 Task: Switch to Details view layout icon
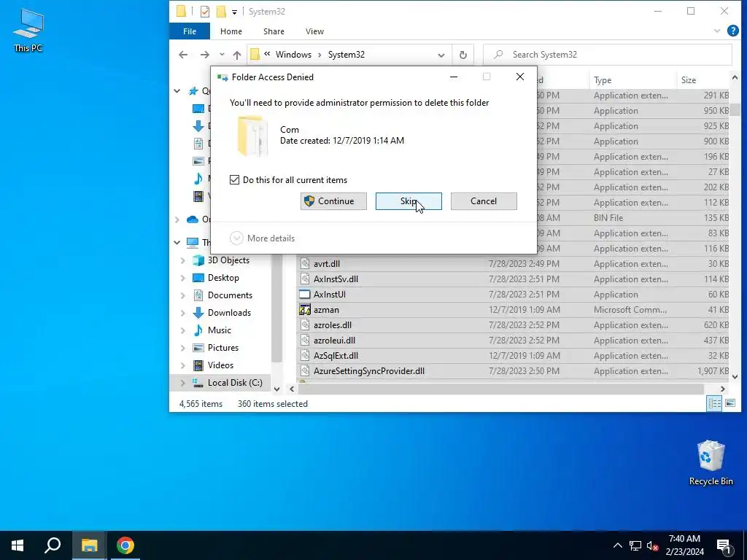coord(715,404)
